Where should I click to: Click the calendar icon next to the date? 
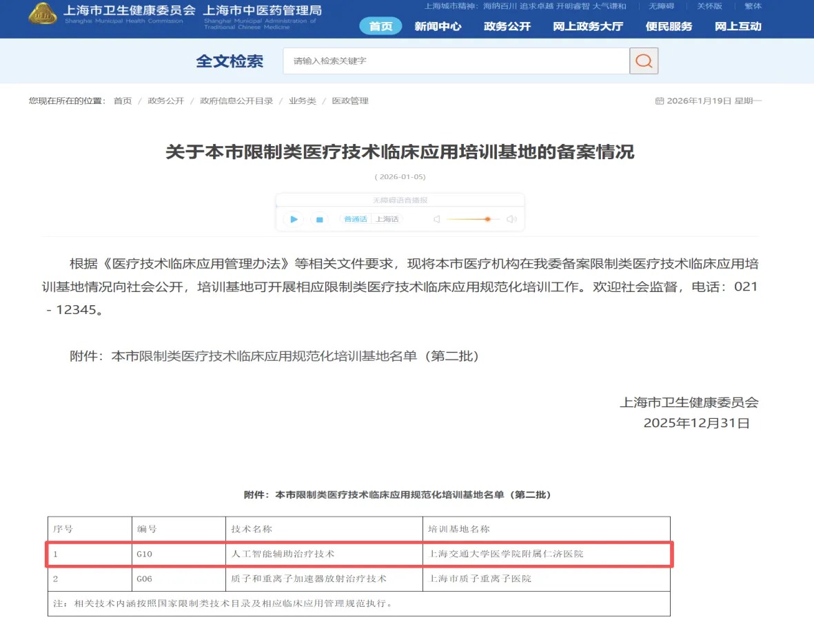coord(660,101)
